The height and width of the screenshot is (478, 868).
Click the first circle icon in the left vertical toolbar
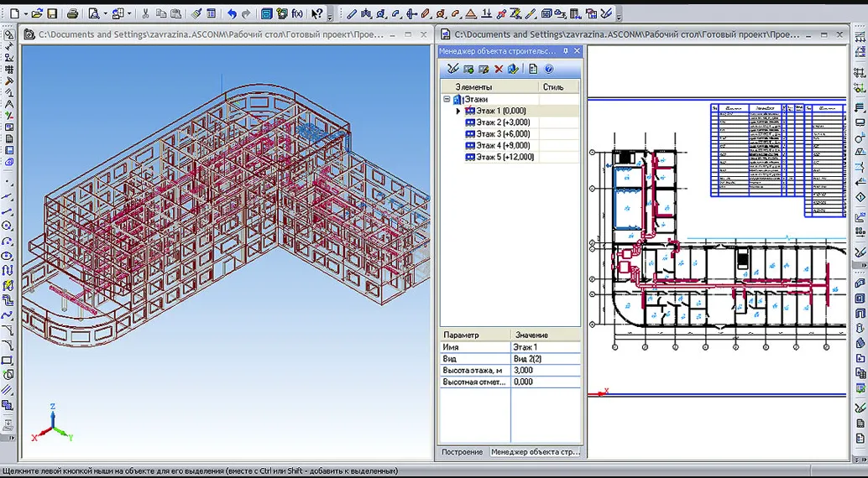pyautogui.click(x=8, y=226)
